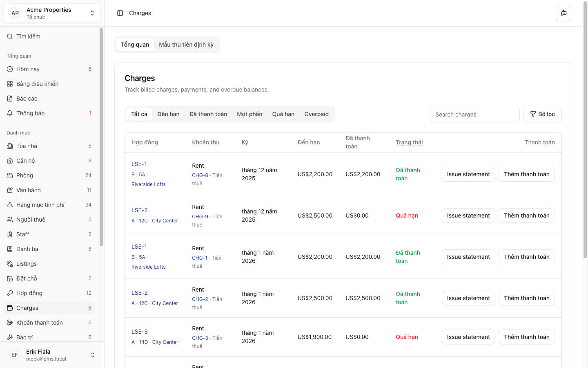This screenshot has width=588, height=368.
Task: Open Khoản thanh toán page
Action: tap(39, 323)
